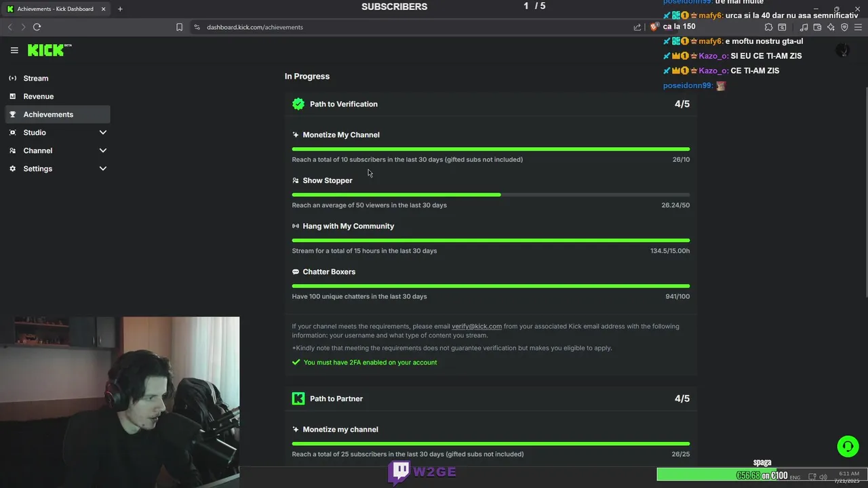The image size is (868, 488).
Task: Click the green verification badge icon
Action: pyautogui.click(x=298, y=104)
